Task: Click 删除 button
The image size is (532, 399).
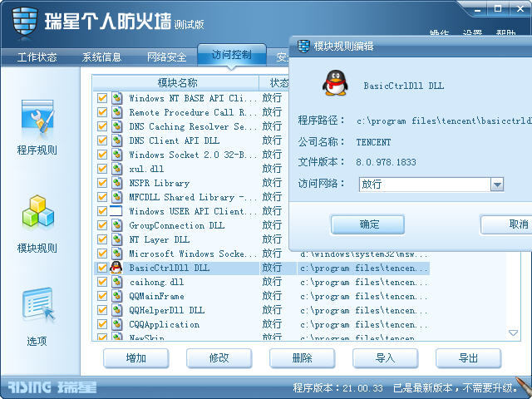Action: [x=303, y=358]
